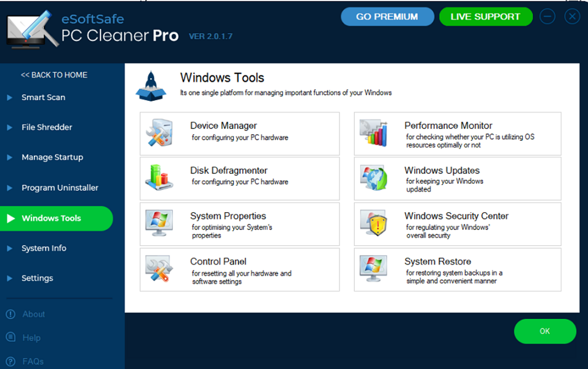Click the FAQs question mark icon
588x369 pixels.
click(x=10, y=361)
